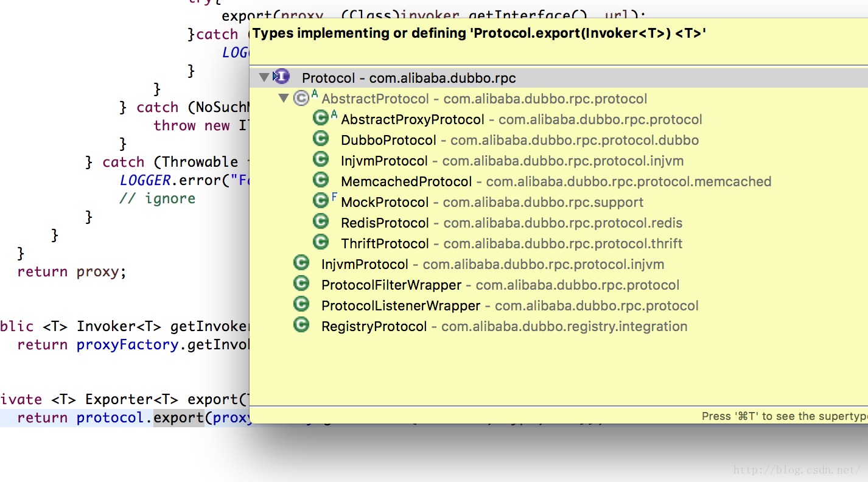Click the Protocol interface icon
The image size is (868, 482).
[x=281, y=77]
